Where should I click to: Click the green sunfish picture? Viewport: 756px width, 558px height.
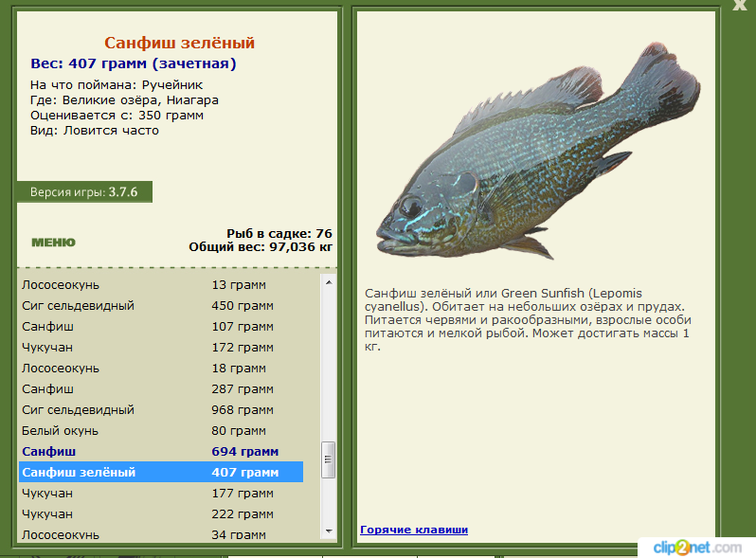coord(537,151)
